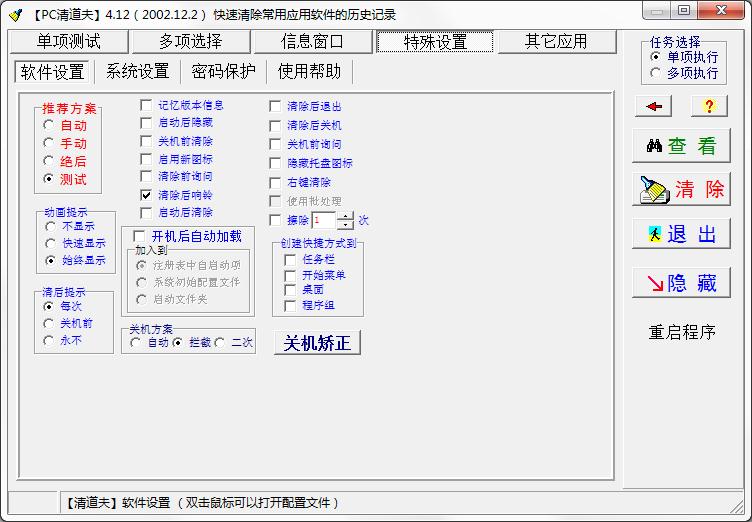Increase the 擦除 count with up arrow
Viewport: 752px width, 522px height.
click(x=345, y=215)
